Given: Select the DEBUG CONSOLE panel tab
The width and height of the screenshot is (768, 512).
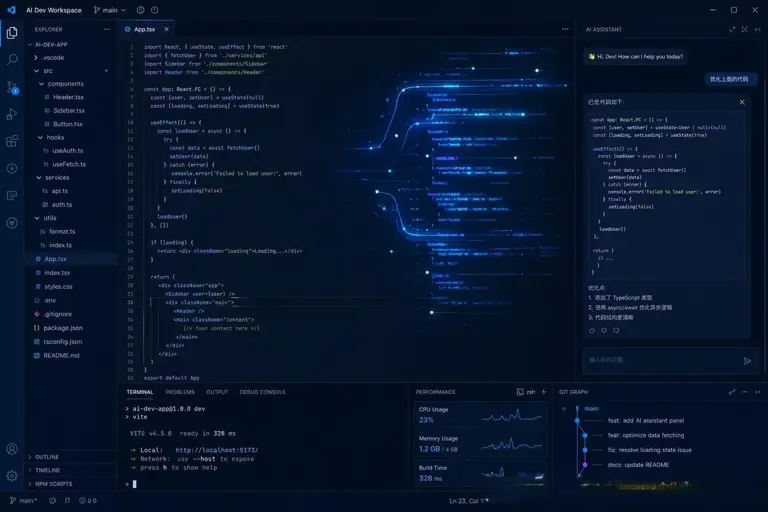Looking at the screenshot, I should [x=263, y=392].
